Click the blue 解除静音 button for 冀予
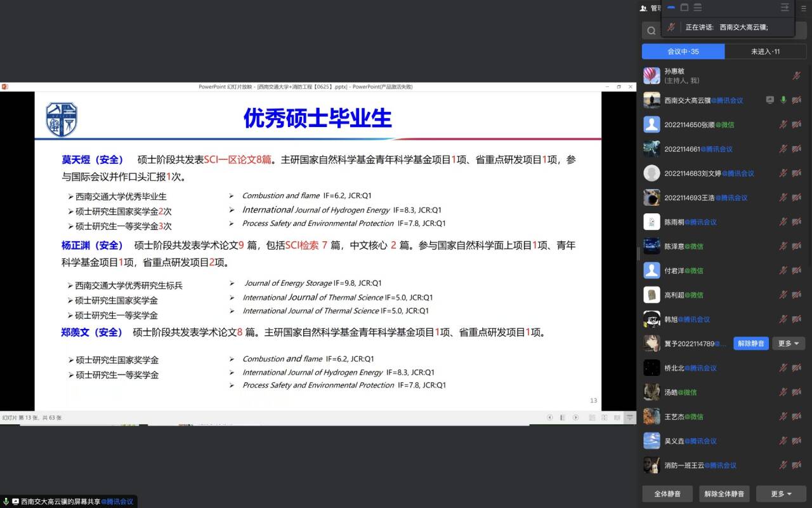This screenshot has height=508, width=812. [751, 344]
